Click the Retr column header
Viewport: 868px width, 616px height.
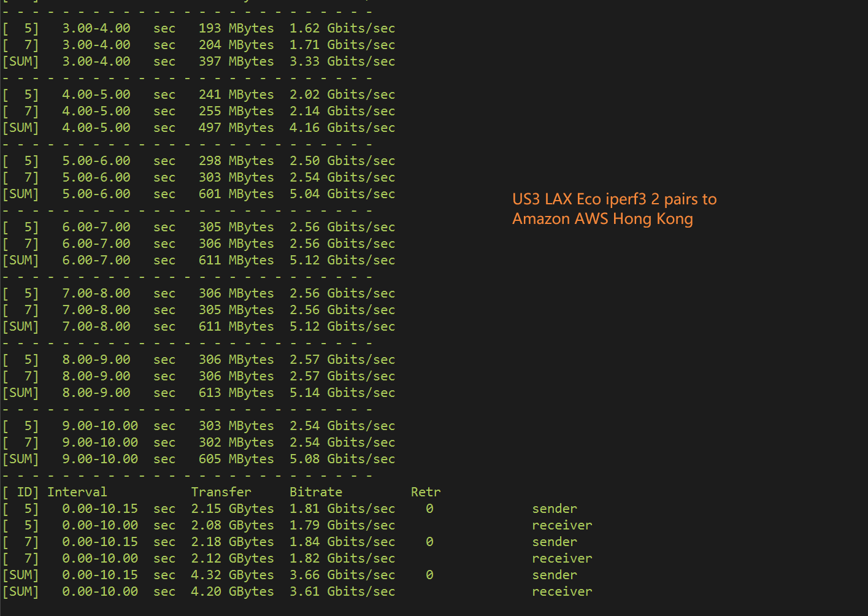(426, 492)
